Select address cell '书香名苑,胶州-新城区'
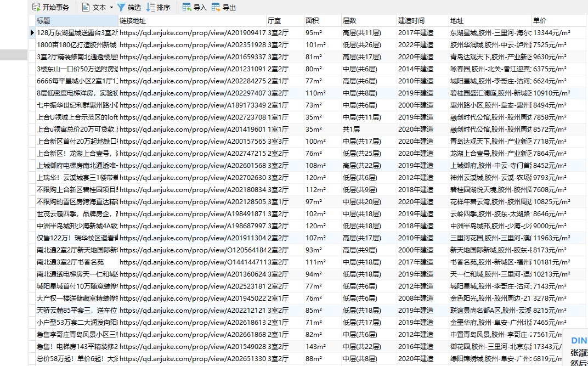 pyautogui.click(x=490, y=262)
